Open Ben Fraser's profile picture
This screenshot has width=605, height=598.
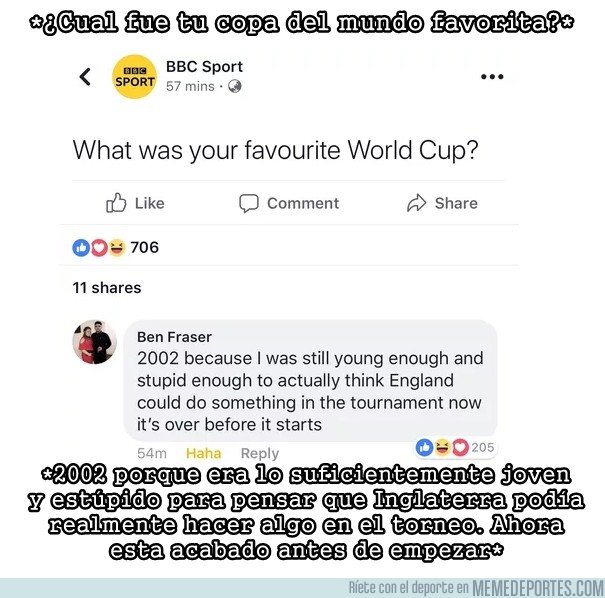(95, 342)
